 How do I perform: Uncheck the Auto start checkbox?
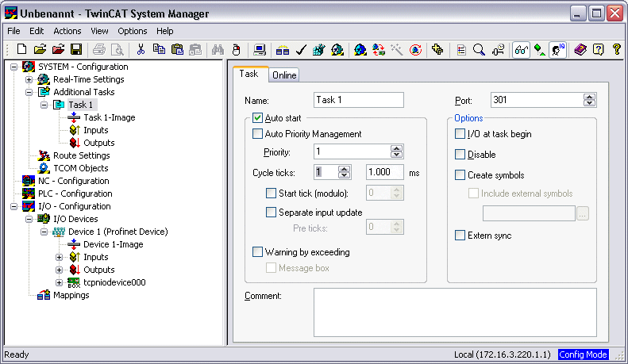(257, 117)
